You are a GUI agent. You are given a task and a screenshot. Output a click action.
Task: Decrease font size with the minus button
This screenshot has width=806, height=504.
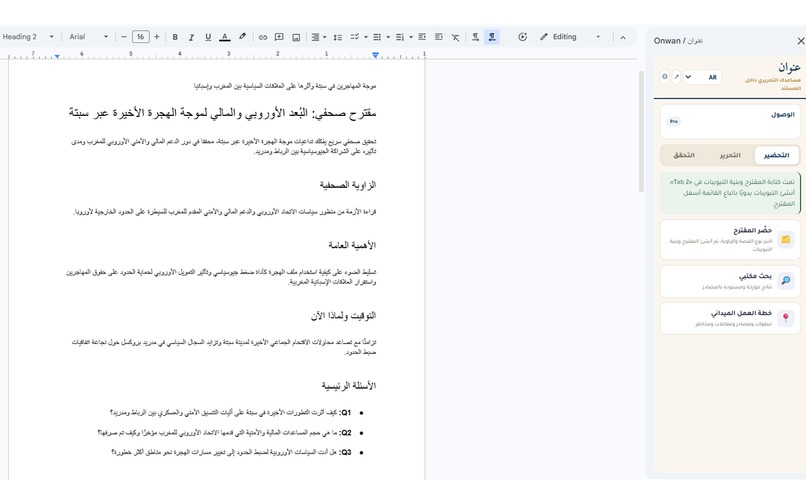[x=124, y=37]
